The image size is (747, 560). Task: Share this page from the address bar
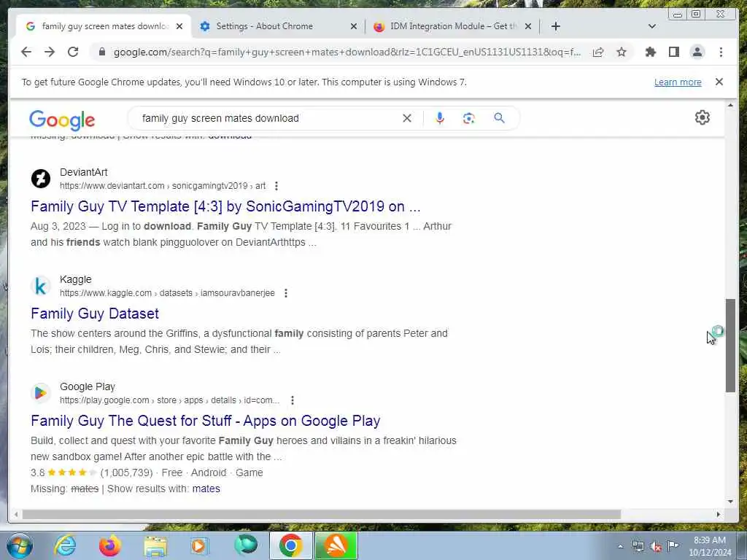point(598,52)
